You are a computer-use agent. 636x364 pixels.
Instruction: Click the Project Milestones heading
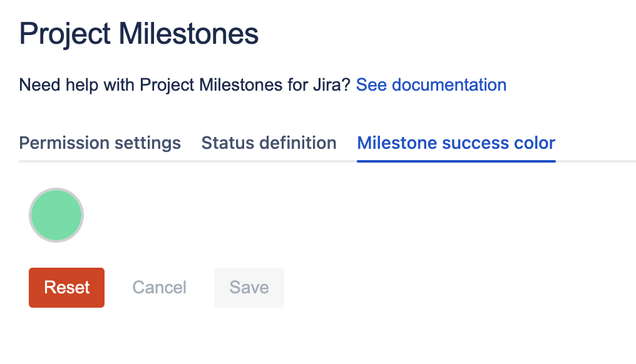click(139, 34)
